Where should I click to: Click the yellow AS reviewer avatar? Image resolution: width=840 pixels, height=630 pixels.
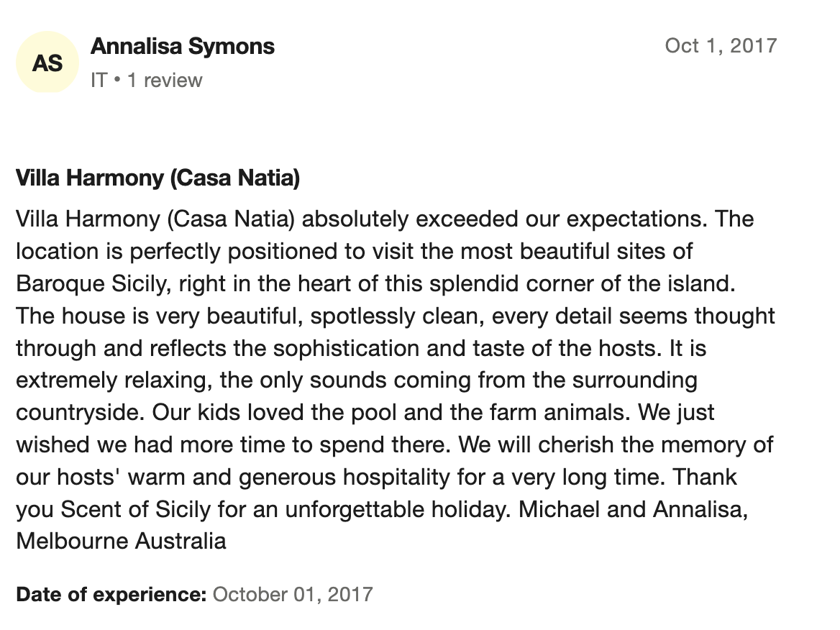pyautogui.click(x=47, y=63)
